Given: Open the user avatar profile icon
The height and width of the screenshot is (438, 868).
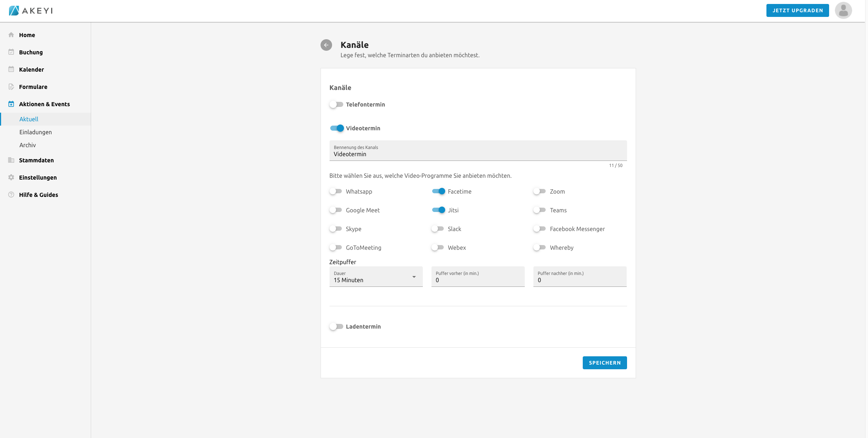Looking at the screenshot, I should [843, 10].
